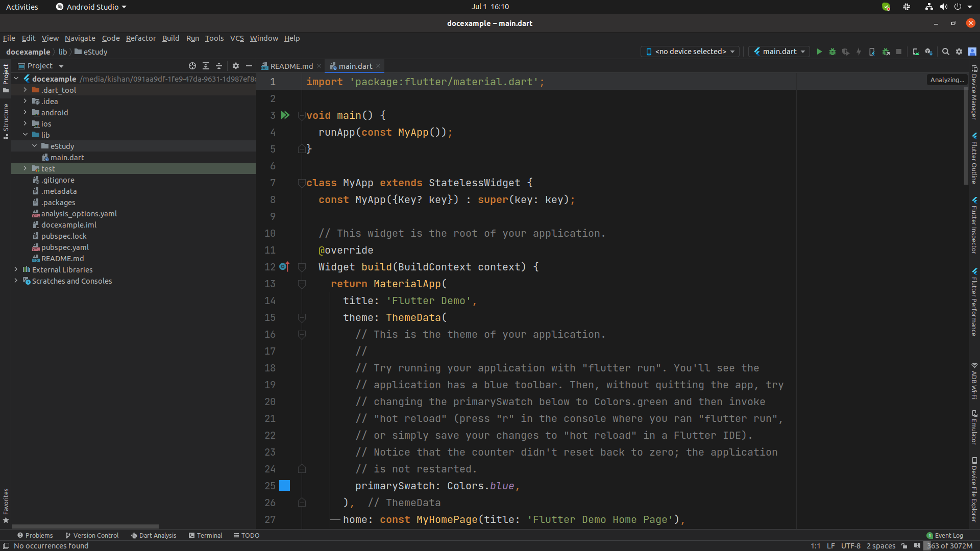980x551 pixels.
Task: Open the Event Log
Action: (x=945, y=535)
